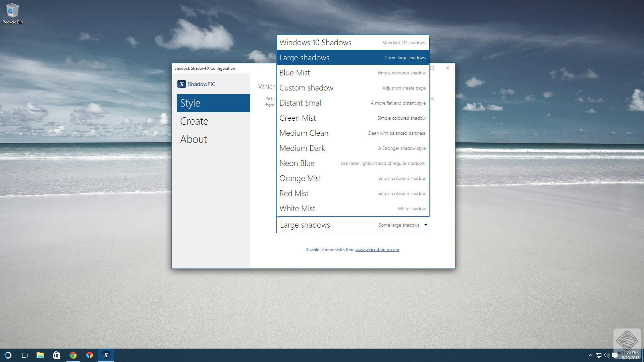Open Google Chrome from taskbar
Image resolution: width=644 pixels, height=362 pixels.
pyautogui.click(x=73, y=355)
